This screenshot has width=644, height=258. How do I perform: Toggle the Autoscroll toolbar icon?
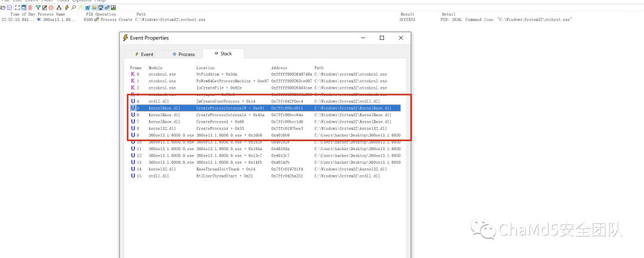point(24,8)
